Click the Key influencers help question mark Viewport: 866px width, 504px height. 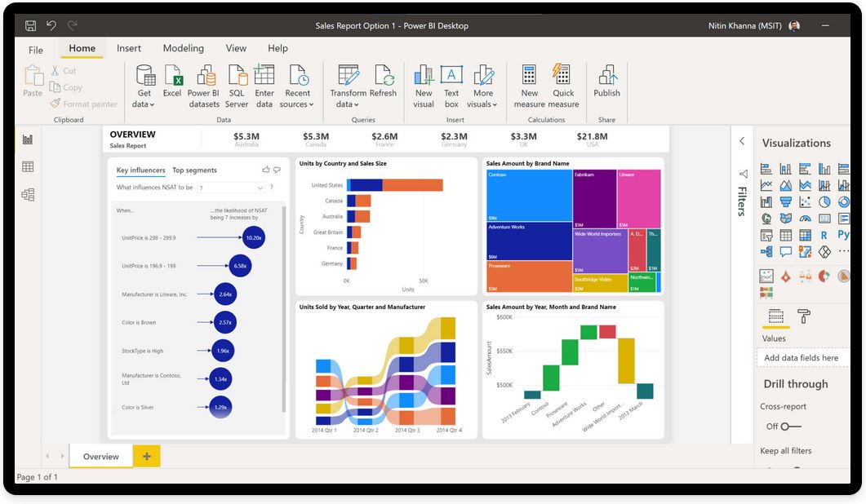tap(272, 188)
